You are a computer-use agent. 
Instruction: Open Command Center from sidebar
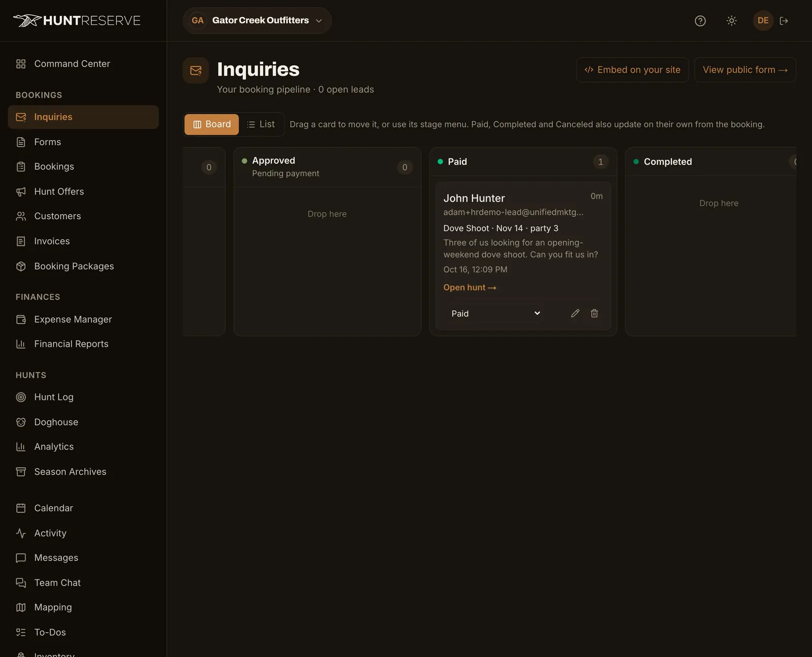pyautogui.click(x=83, y=64)
